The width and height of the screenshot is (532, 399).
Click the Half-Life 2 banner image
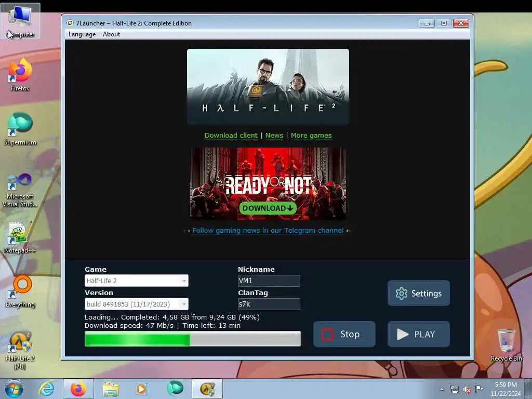[268, 87]
